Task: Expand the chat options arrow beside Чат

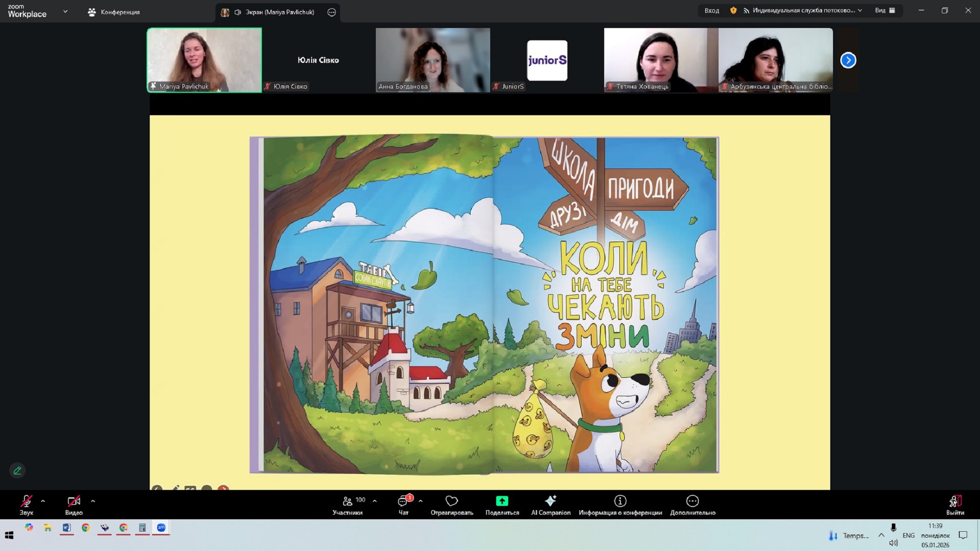Action: coord(420,501)
